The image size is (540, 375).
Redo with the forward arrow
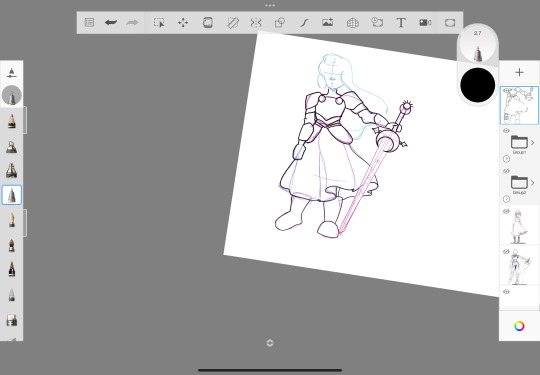(132, 23)
